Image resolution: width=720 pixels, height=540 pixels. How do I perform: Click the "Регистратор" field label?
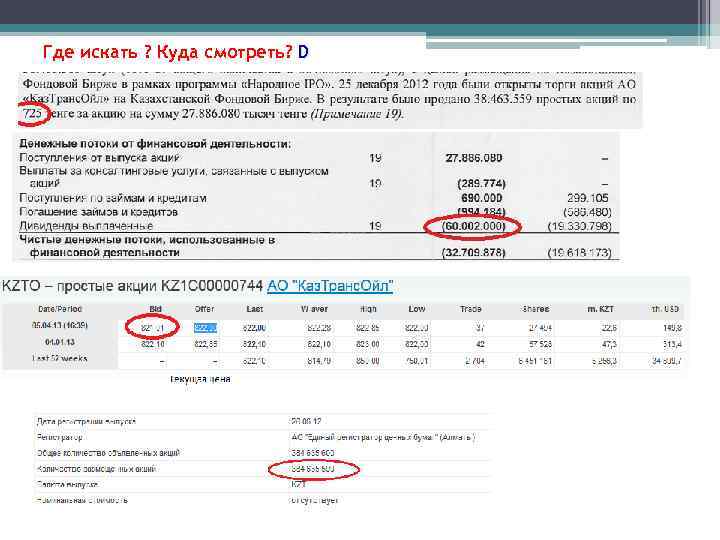tap(59, 437)
